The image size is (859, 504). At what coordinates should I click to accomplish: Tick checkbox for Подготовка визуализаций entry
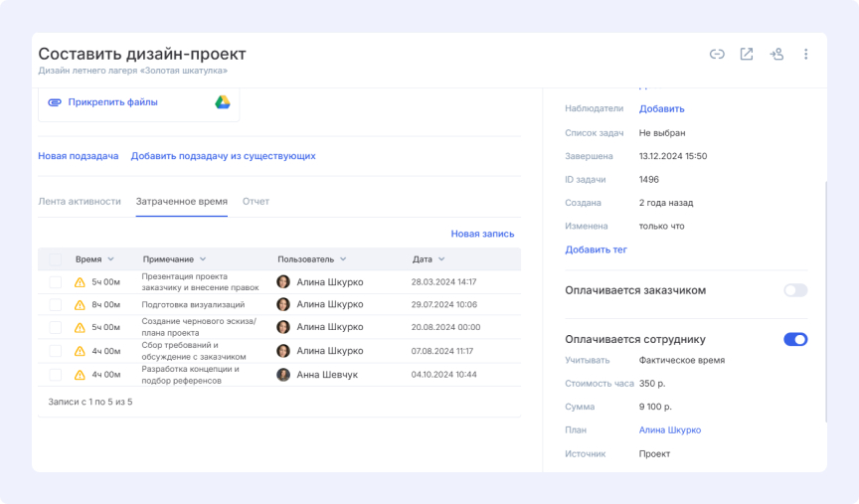(x=56, y=305)
